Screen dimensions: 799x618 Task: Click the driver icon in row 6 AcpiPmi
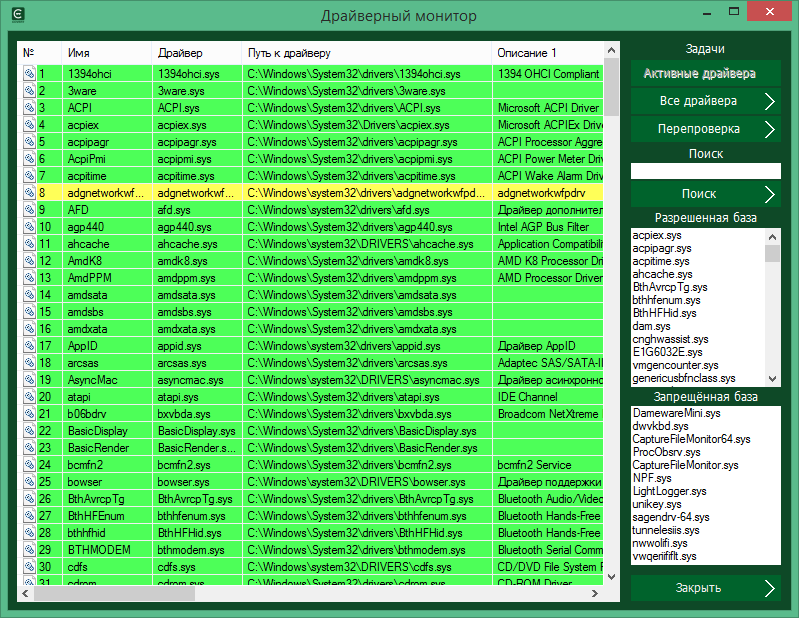(30, 159)
